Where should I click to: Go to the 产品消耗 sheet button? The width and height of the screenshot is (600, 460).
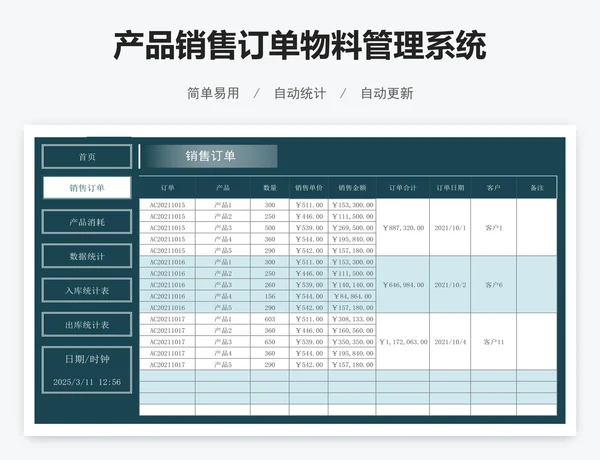(87, 222)
